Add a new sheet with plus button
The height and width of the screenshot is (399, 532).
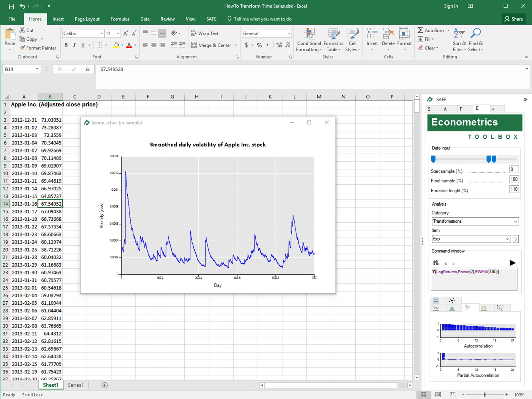(x=104, y=385)
